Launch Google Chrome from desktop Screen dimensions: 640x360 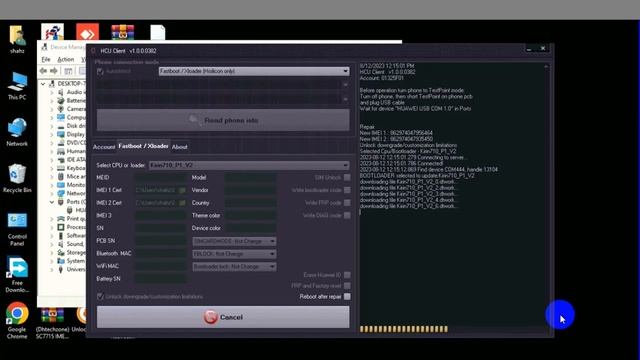17,321
